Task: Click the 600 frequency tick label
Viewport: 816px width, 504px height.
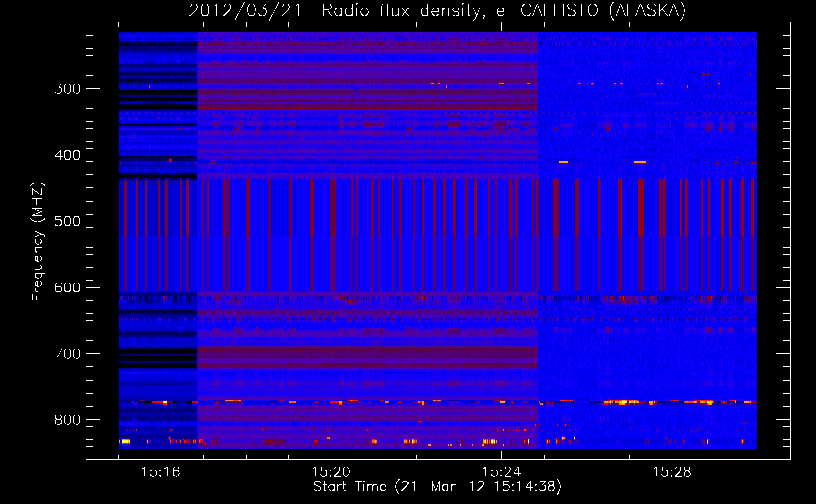Action: [x=68, y=288]
